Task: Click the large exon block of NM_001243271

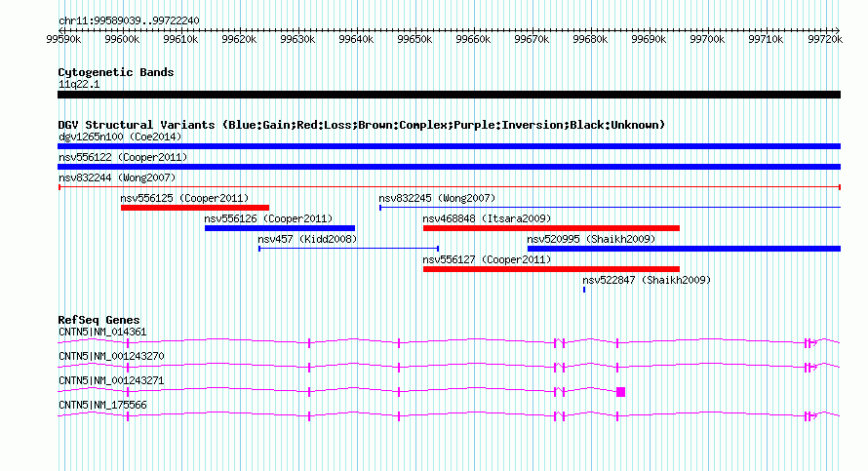Action: click(x=620, y=392)
